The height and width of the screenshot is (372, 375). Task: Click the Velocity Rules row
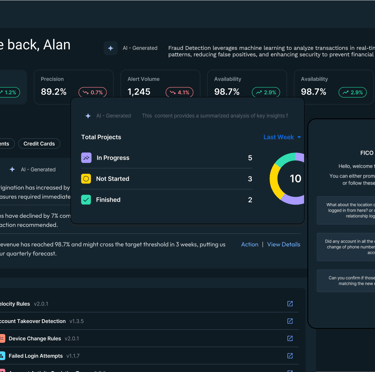point(149,304)
